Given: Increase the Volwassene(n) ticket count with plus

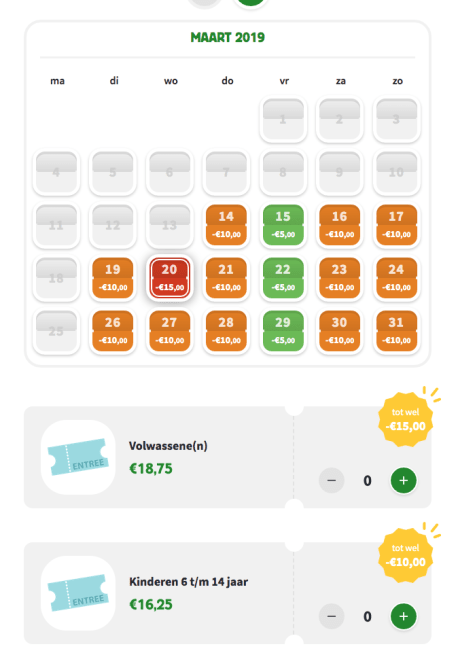Looking at the screenshot, I should [403, 480].
